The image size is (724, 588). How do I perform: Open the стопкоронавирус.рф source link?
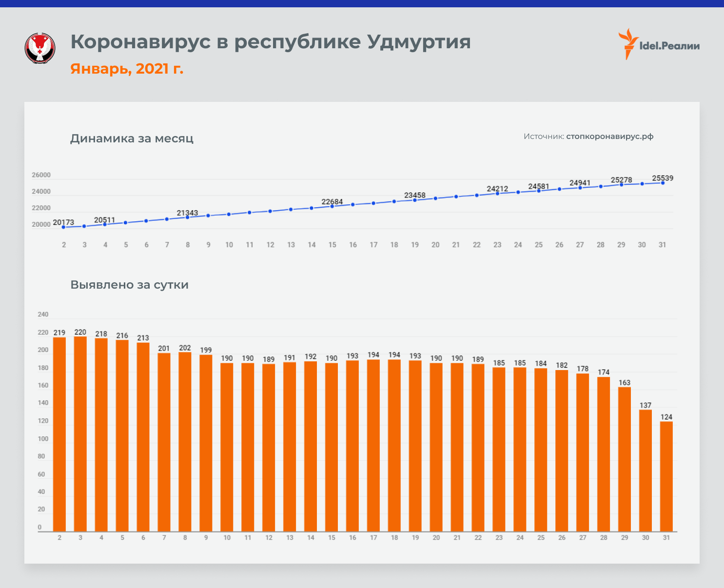point(609,137)
